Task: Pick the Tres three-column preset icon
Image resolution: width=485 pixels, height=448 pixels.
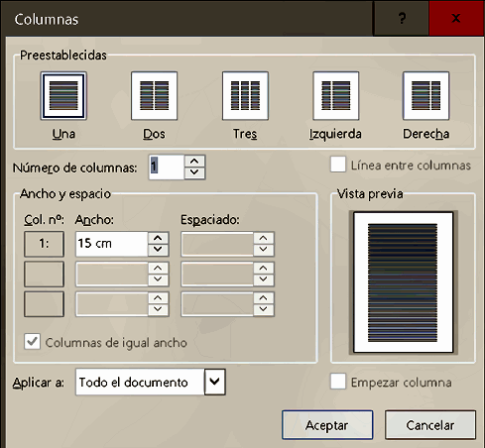Action: (245, 96)
